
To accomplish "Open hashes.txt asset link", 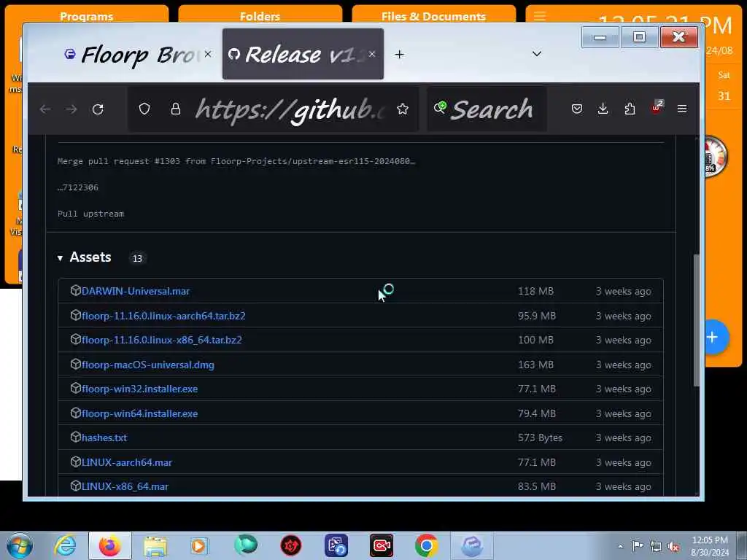I will (x=104, y=437).
